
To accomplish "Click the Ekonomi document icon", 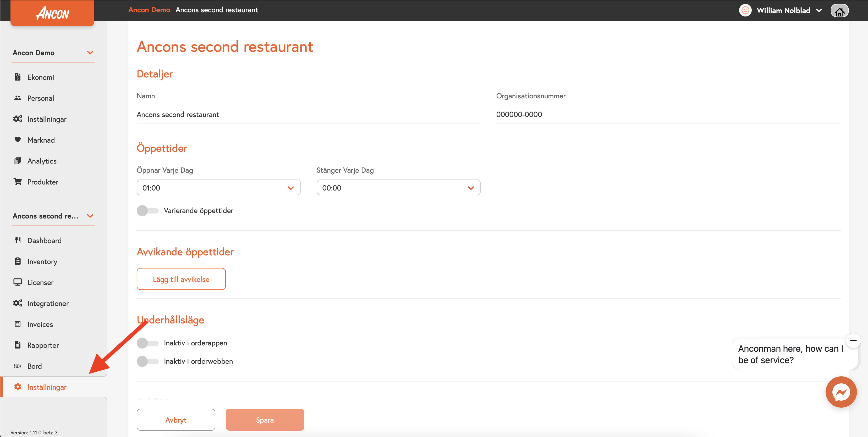I will (x=18, y=77).
